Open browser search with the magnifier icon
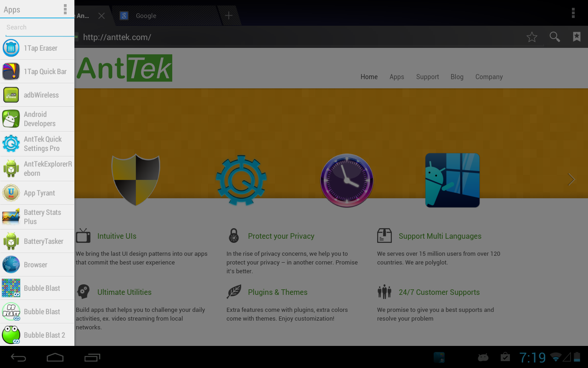 click(x=554, y=37)
